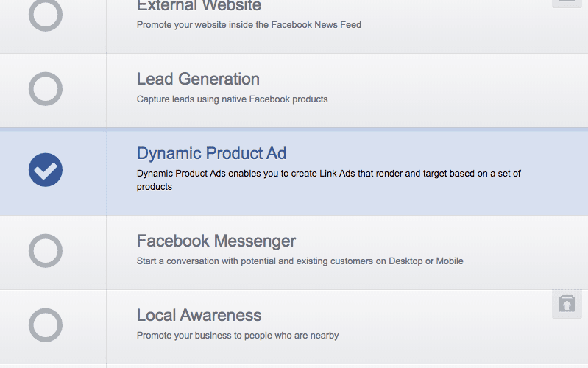Viewport: 588px width, 368px height.
Task: Select the Facebook Messenger title text
Action: tap(216, 241)
